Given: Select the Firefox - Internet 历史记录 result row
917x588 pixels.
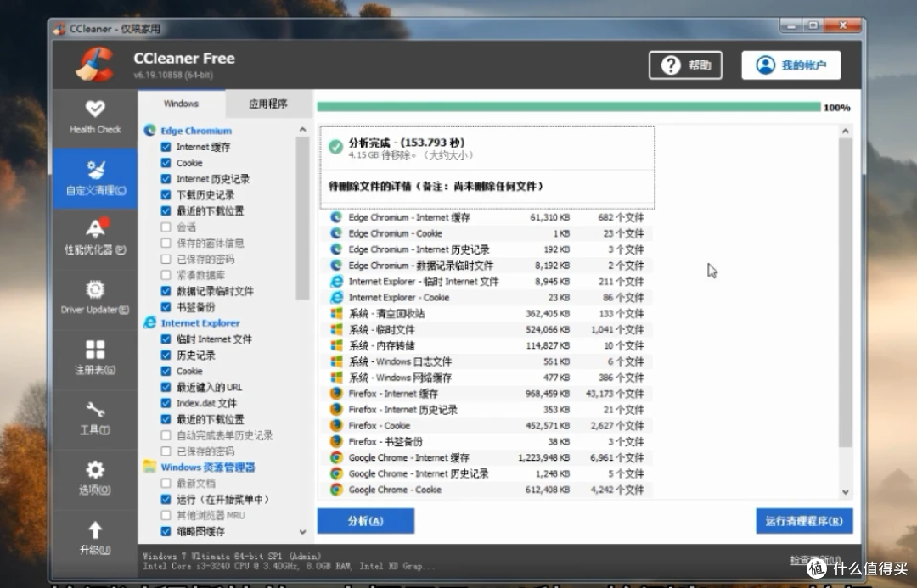Looking at the screenshot, I should pyautogui.click(x=487, y=410).
